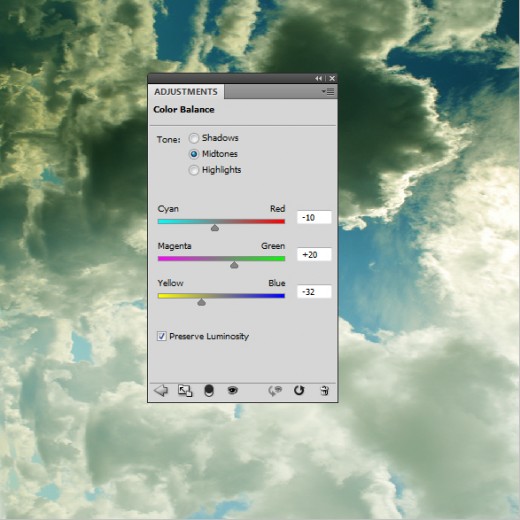Screen dimensions: 520x520
Task: Collapse panel to icons double-arrow
Action: tap(318, 78)
